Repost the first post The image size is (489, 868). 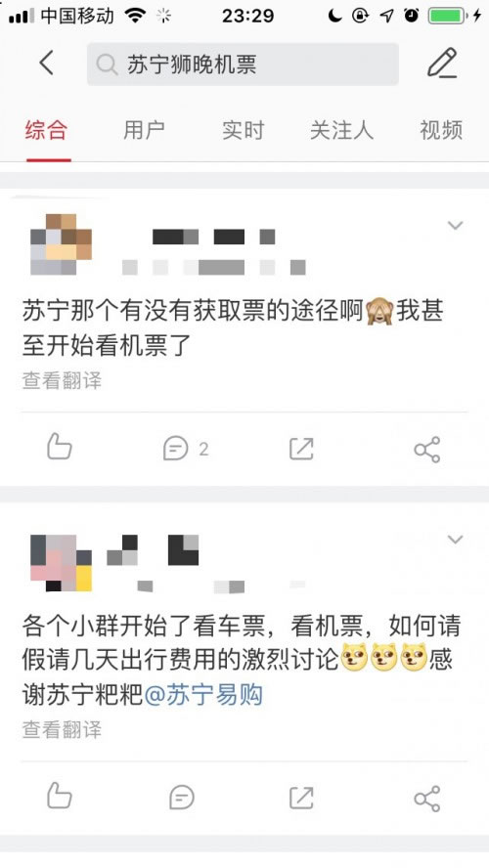tap(301, 449)
